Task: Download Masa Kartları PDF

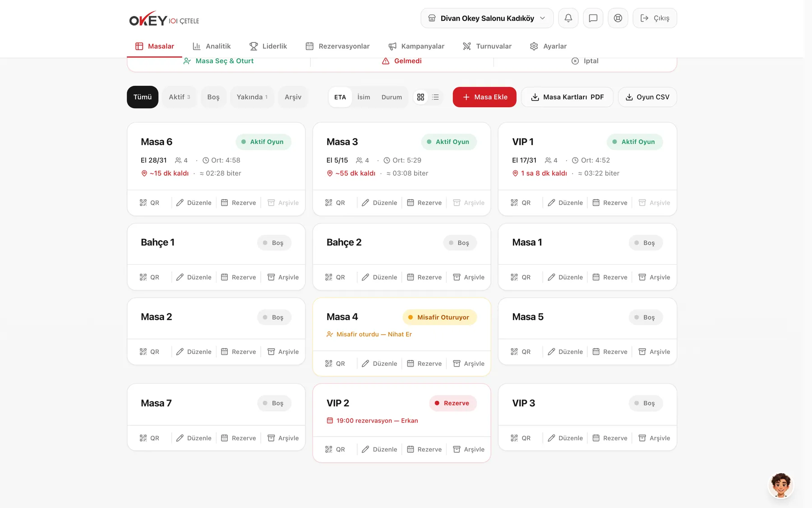Action: click(567, 97)
